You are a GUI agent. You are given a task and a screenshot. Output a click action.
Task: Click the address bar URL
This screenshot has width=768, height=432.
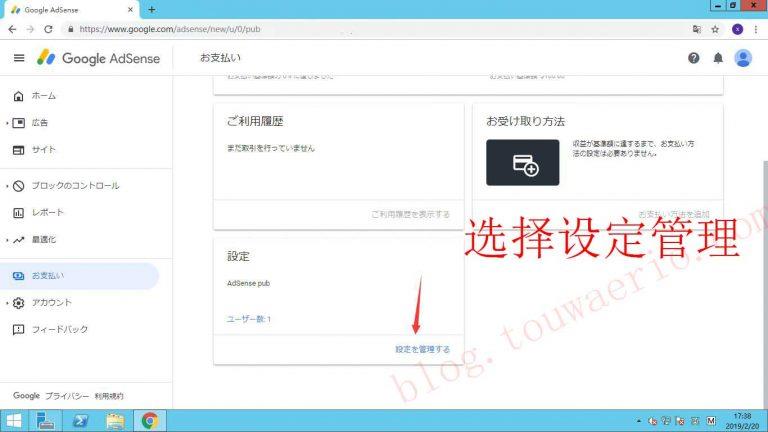(170, 29)
